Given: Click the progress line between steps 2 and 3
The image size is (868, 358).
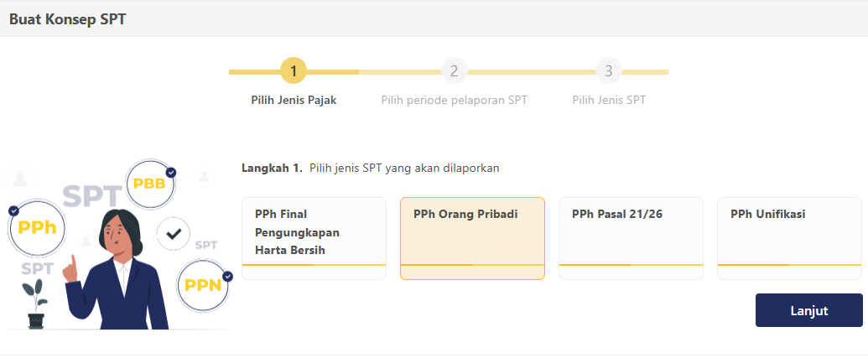Looking at the screenshot, I should click(531, 72).
